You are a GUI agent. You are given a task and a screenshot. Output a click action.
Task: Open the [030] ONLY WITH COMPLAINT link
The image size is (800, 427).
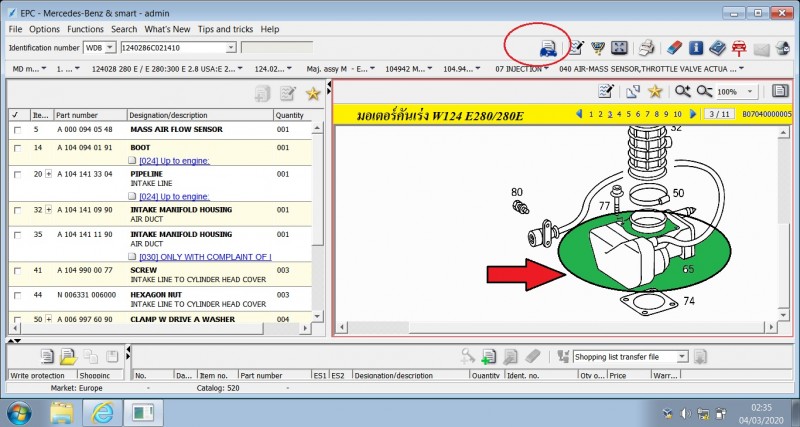coord(205,257)
